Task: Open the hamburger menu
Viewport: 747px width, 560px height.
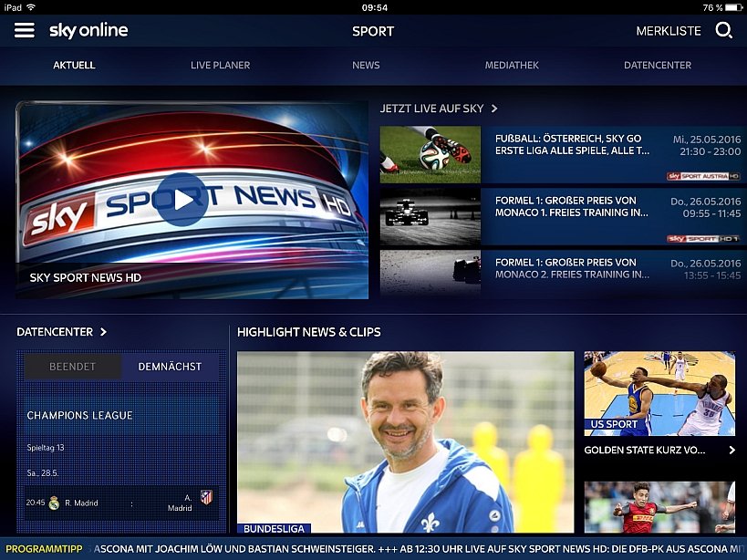Action: point(25,30)
